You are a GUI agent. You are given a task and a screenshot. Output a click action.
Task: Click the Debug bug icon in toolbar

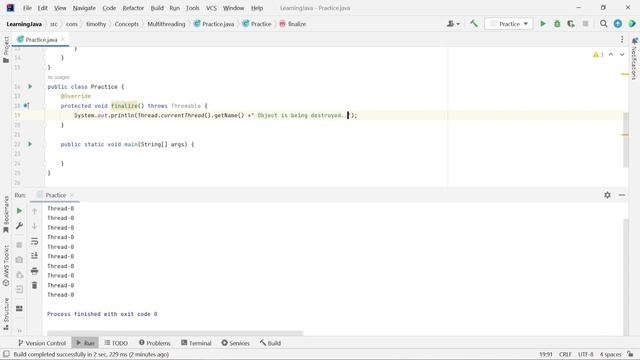pyautogui.click(x=557, y=24)
